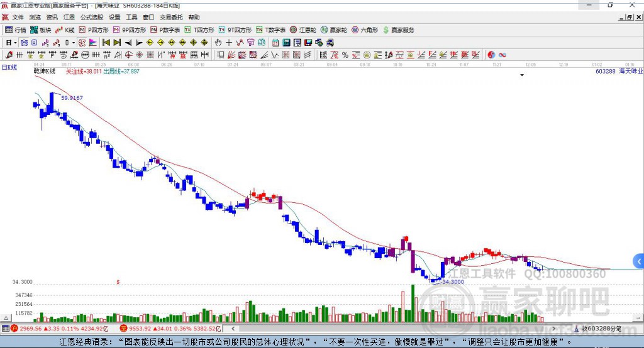Open the 9T四方形 tool
The image size is (644, 348).
click(235, 30)
